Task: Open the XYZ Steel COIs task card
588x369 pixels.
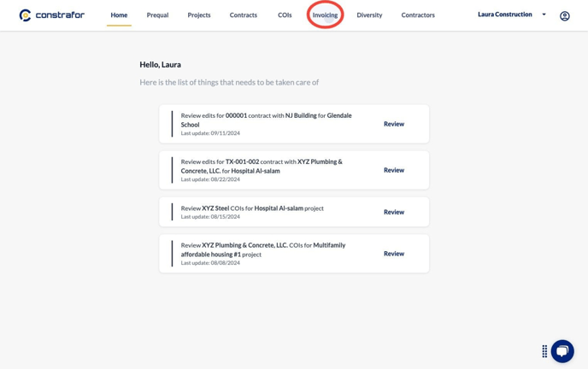Action: click(x=294, y=212)
